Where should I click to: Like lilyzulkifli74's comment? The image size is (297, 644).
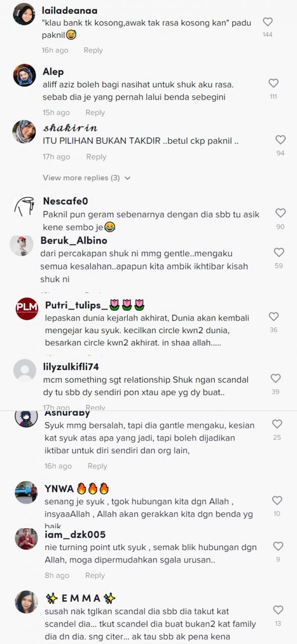(x=275, y=378)
